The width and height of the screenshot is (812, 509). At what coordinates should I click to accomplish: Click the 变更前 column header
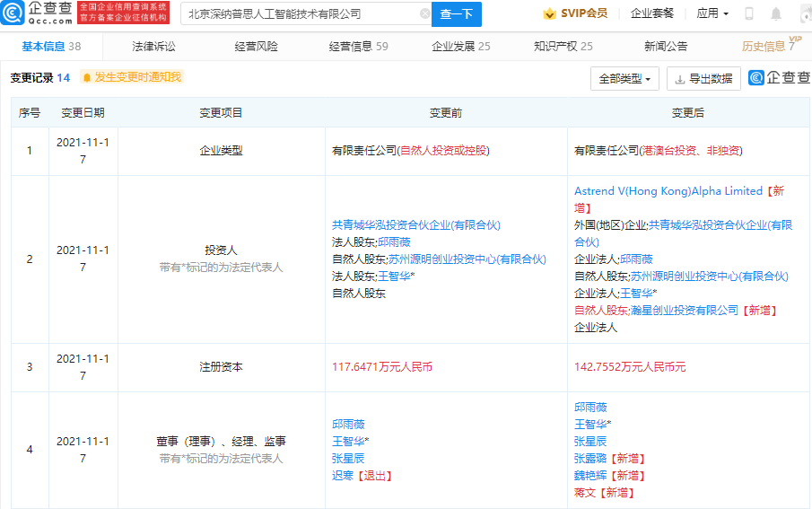[446, 112]
